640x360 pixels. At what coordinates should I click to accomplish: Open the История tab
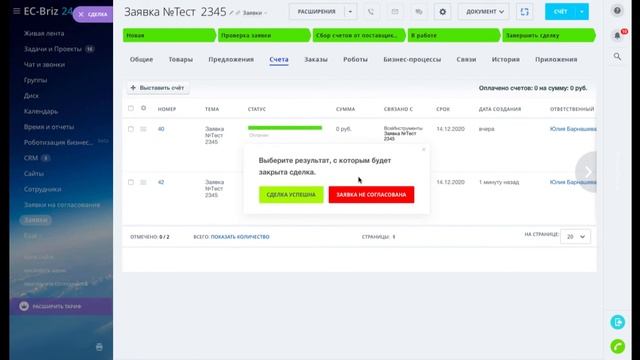(x=506, y=60)
